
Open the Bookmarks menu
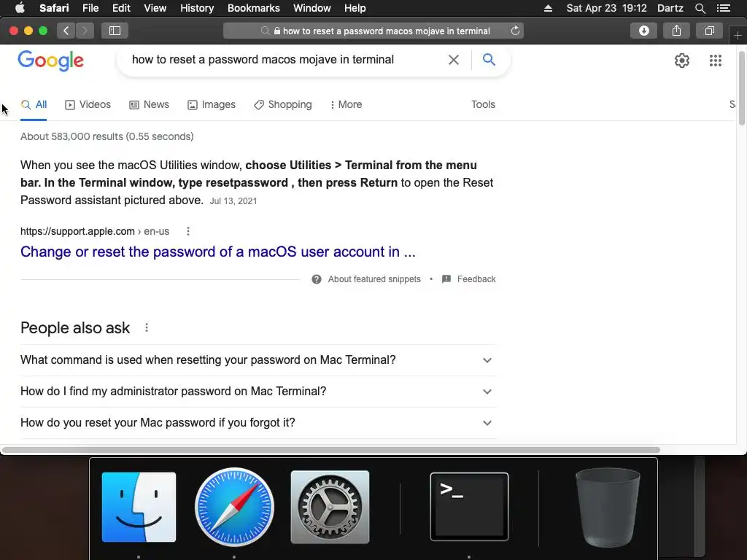tap(254, 8)
